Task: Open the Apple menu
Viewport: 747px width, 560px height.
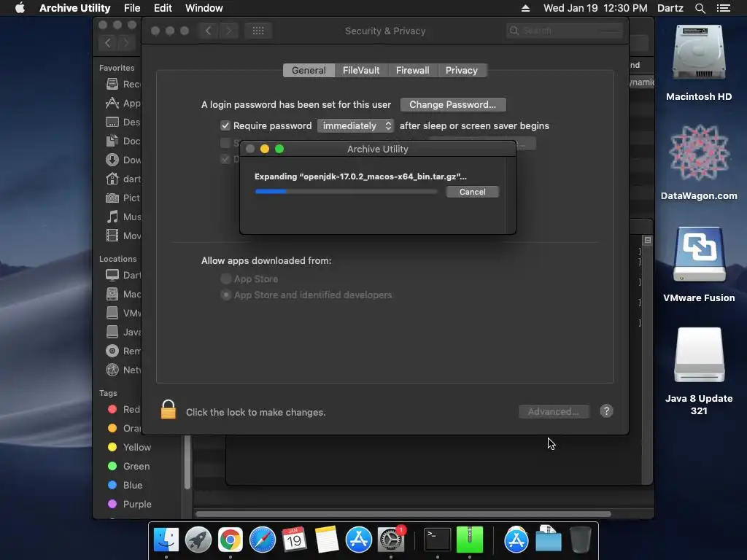Action: click(x=20, y=8)
